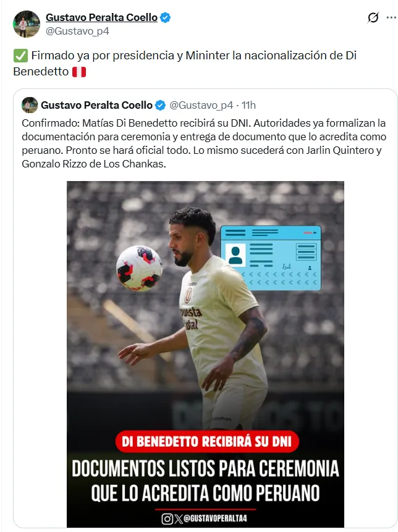Click the 11h timestamp of quoted tweet
The width and height of the screenshot is (398, 532).
pos(248,106)
